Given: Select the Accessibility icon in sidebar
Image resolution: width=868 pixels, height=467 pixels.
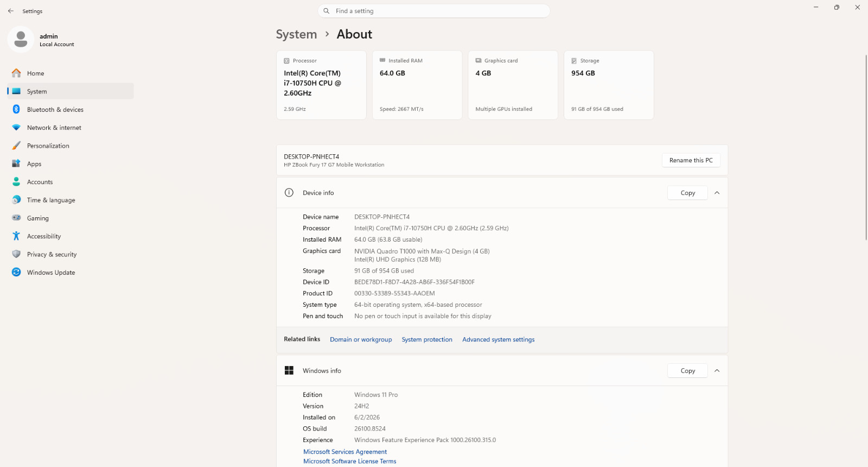Looking at the screenshot, I should tap(16, 236).
